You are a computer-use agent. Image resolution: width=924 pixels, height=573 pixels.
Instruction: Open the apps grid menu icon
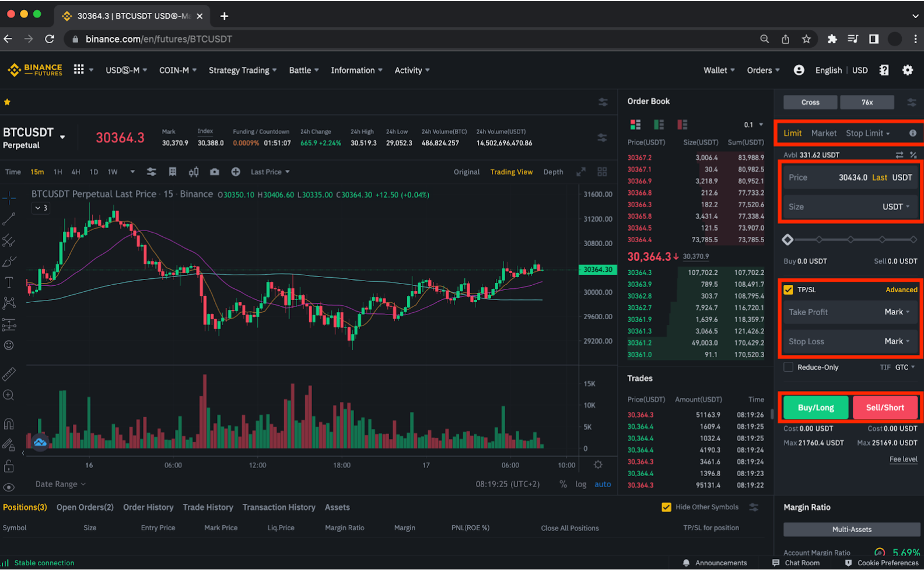pyautogui.click(x=79, y=69)
